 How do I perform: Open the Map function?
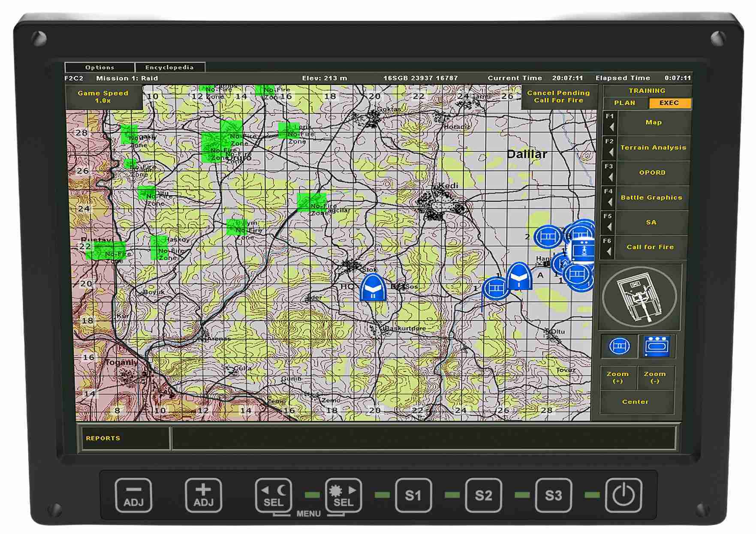(654, 123)
